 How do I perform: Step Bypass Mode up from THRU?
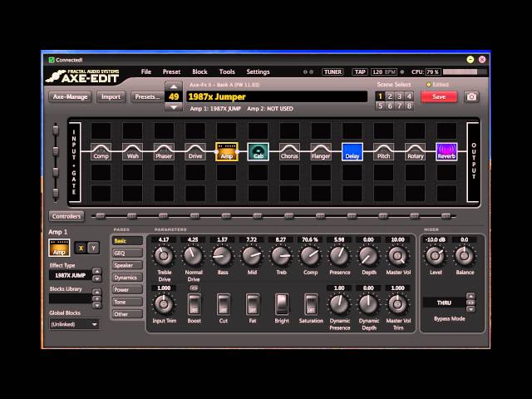point(470,296)
